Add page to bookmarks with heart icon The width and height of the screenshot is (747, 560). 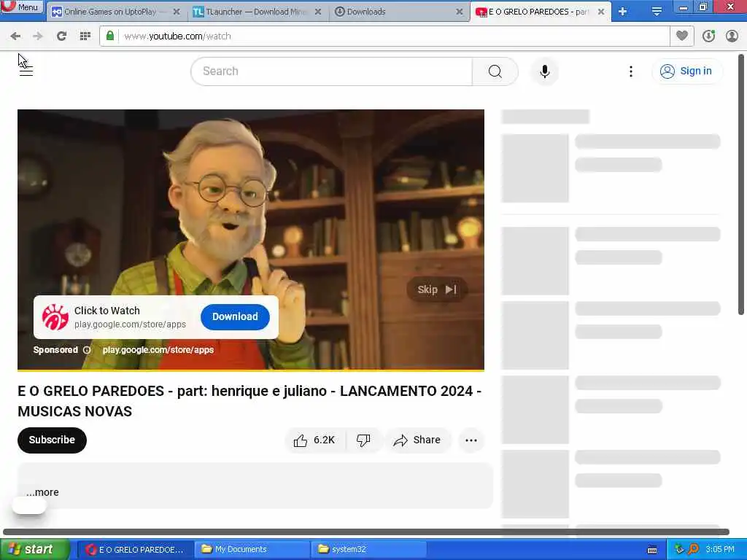pos(682,36)
